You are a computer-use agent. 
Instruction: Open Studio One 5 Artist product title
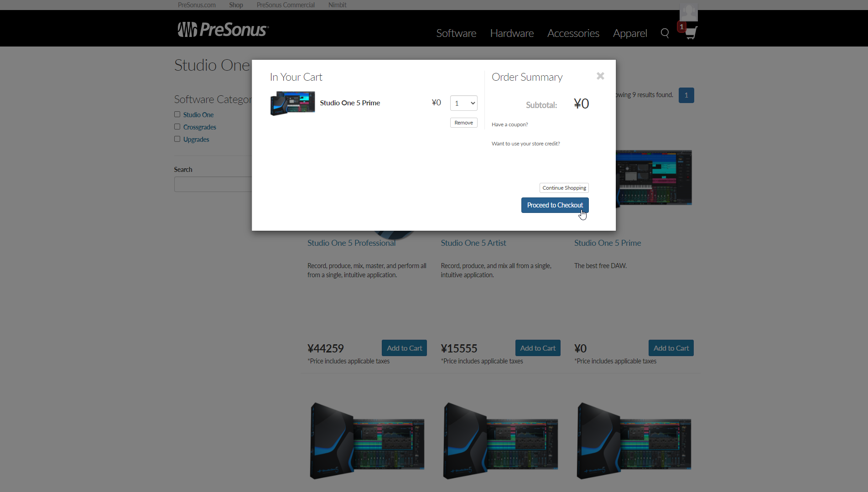(473, 243)
